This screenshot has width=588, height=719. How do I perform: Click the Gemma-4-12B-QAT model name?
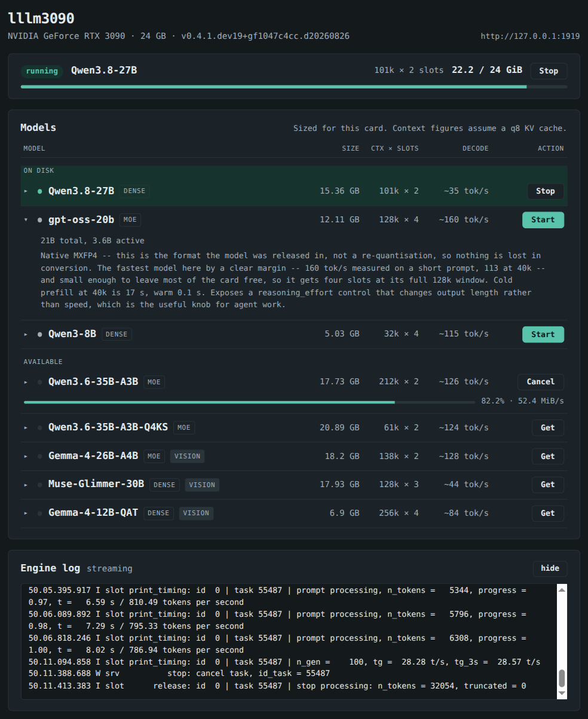point(93,513)
